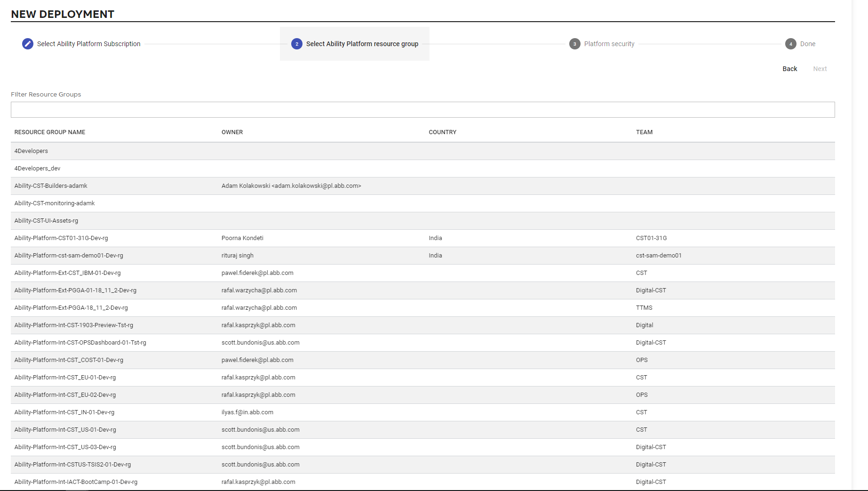Click the step 3 circle icon
The height and width of the screenshot is (491, 868).
[575, 44]
